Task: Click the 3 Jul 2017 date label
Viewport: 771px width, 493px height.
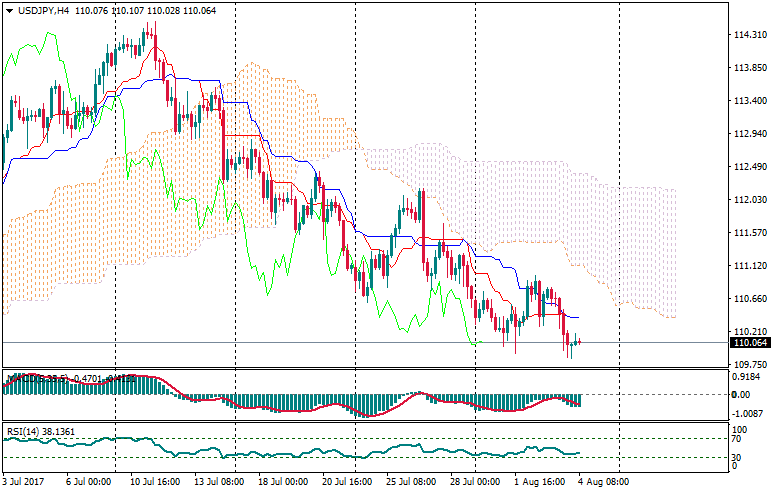Action: point(25,482)
